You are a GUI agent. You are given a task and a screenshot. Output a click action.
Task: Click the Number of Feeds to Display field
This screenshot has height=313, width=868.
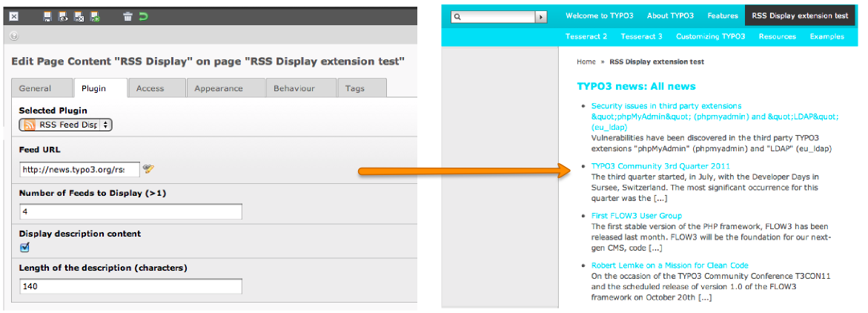coord(130,212)
